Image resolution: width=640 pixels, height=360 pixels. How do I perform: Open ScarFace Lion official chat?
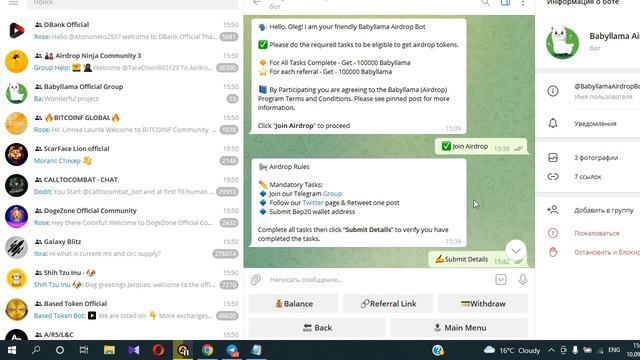pos(122,155)
